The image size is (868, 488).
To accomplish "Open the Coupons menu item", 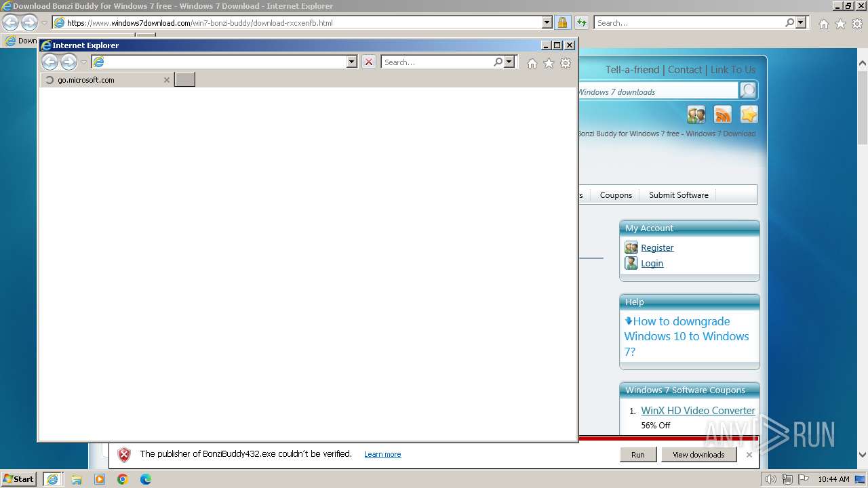I will click(x=616, y=195).
